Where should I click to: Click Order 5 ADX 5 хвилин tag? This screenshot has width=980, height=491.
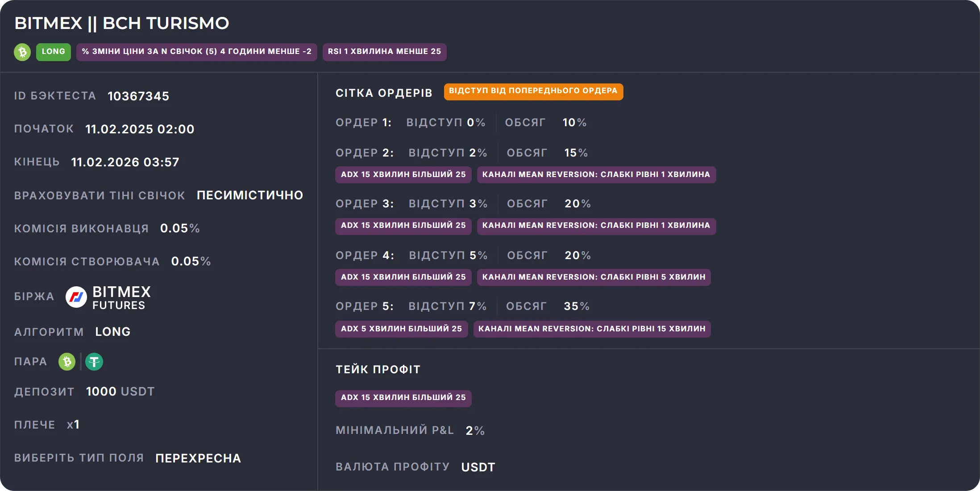(x=401, y=329)
